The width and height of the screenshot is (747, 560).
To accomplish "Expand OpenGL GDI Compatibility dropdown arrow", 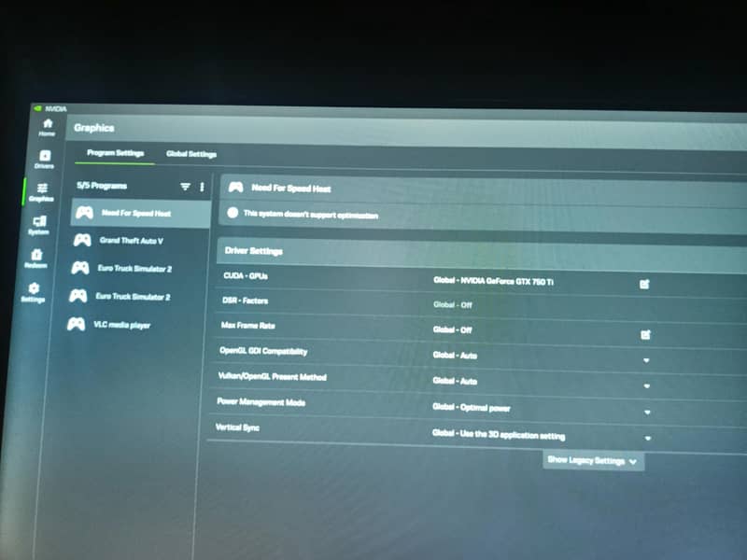I will coord(646,360).
